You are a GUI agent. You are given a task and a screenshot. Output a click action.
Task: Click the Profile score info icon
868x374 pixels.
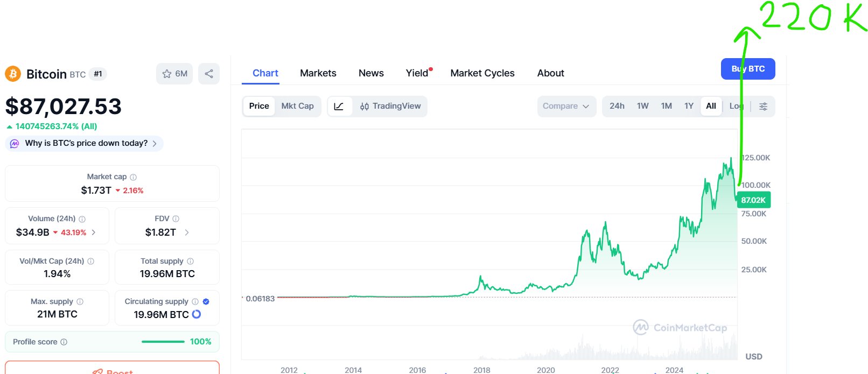[64, 342]
